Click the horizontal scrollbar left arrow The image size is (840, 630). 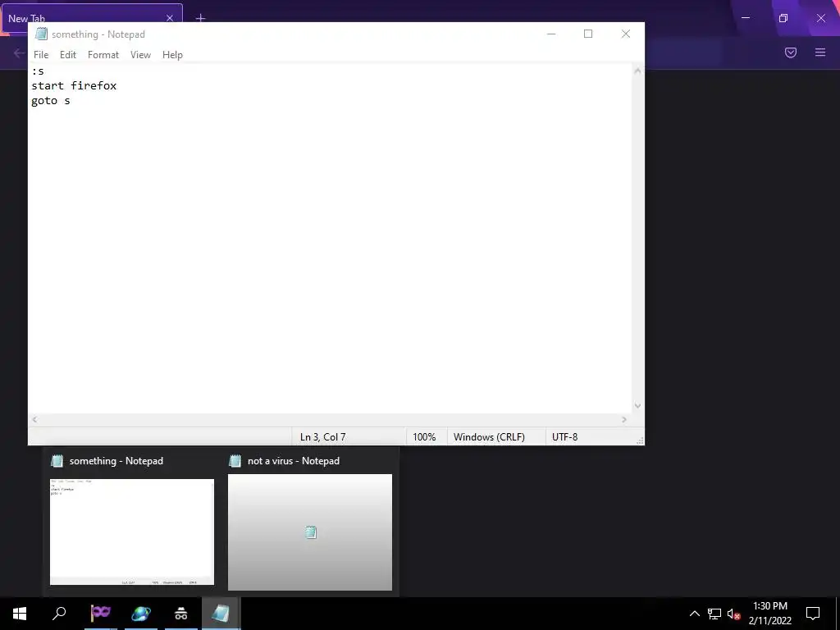pos(34,419)
